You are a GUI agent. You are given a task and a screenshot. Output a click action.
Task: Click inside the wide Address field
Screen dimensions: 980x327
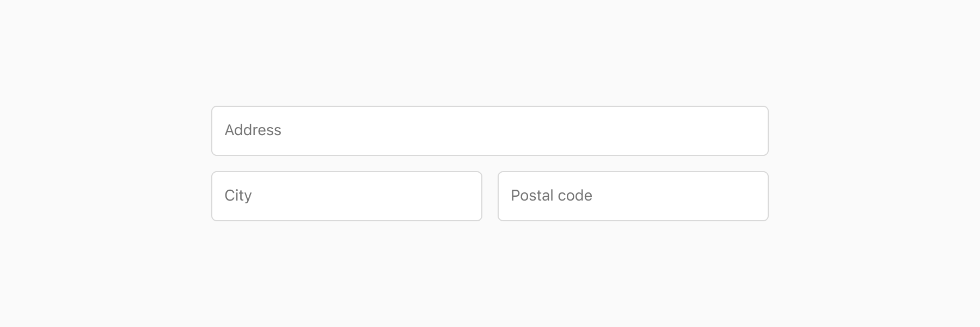[490, 131]
